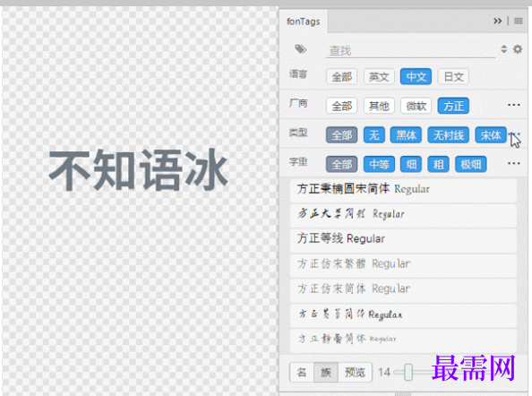The image size is (532, 396).
Task: Click the font size slider handle
Action: pos(408,372)
